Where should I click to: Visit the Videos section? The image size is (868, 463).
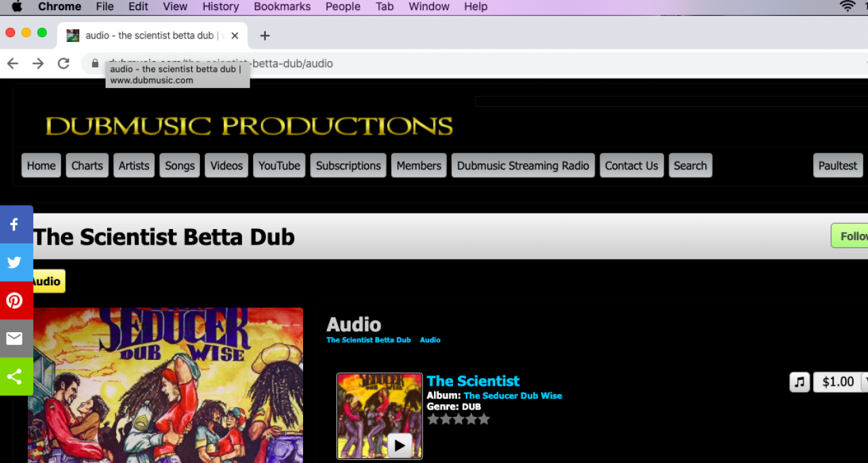coord(226,165)
